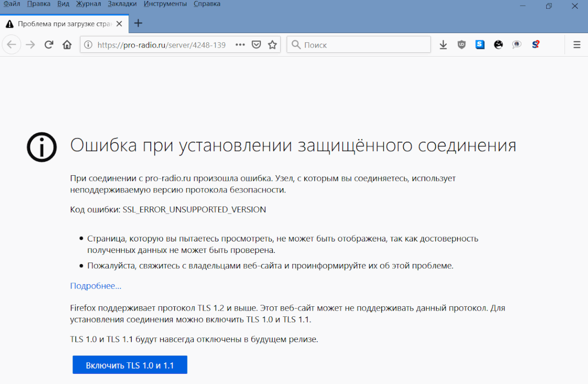Open a new tab with plus button
Image resolution: width=588 pixels, height=384 pixels.
[x=138, y=23]
